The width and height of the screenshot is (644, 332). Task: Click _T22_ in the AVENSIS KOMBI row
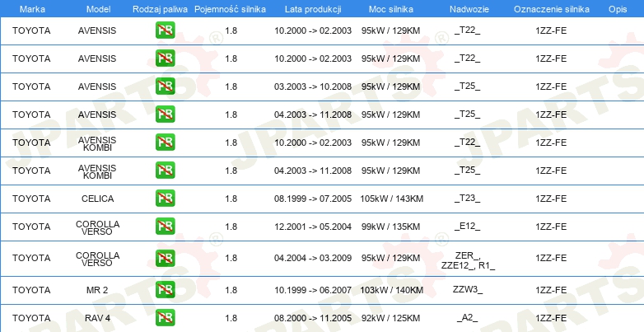click(468, 143)
